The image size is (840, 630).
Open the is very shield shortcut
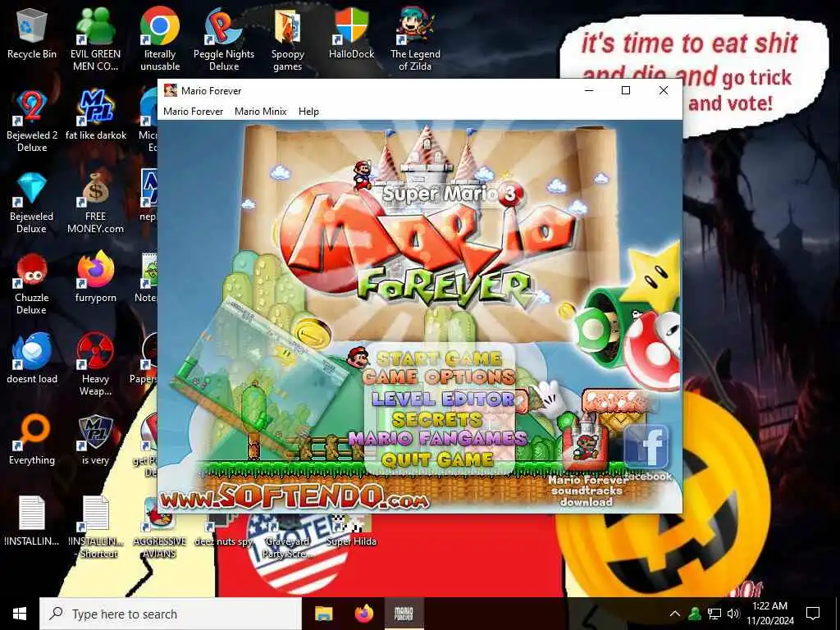[x=95, y=440]
